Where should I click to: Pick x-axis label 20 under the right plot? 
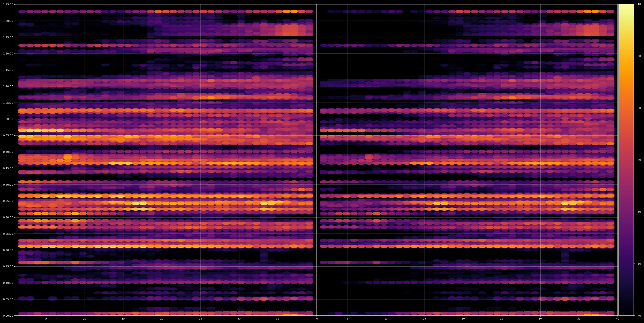coord(463,319)
